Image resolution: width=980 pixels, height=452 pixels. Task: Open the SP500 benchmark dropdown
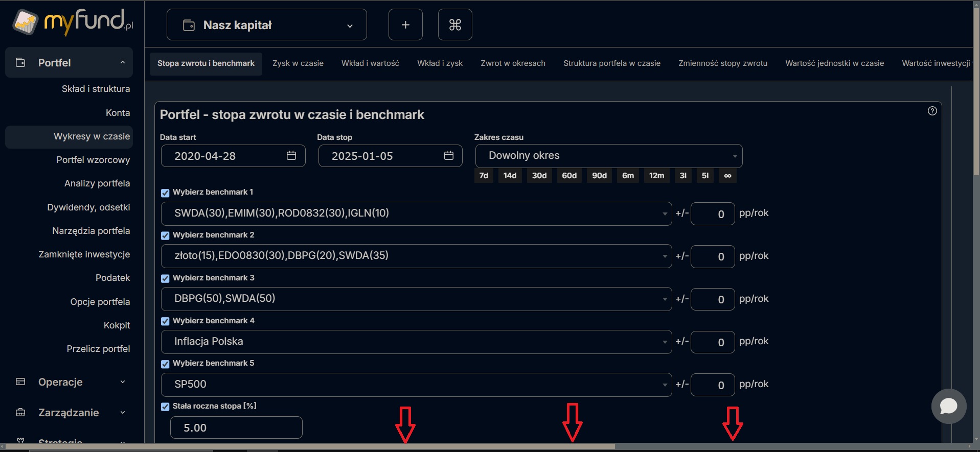click(x=416, y=385)
